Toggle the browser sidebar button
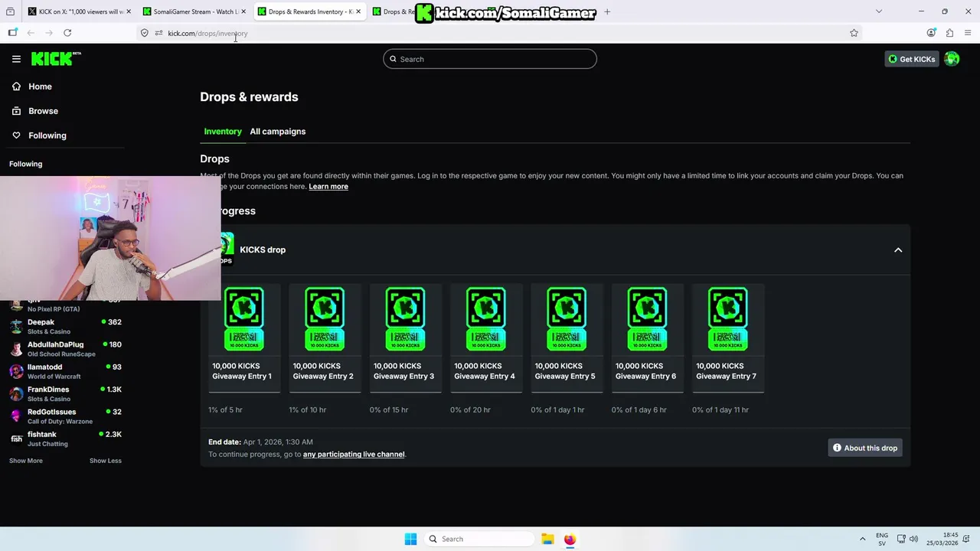 click(12, 33)
